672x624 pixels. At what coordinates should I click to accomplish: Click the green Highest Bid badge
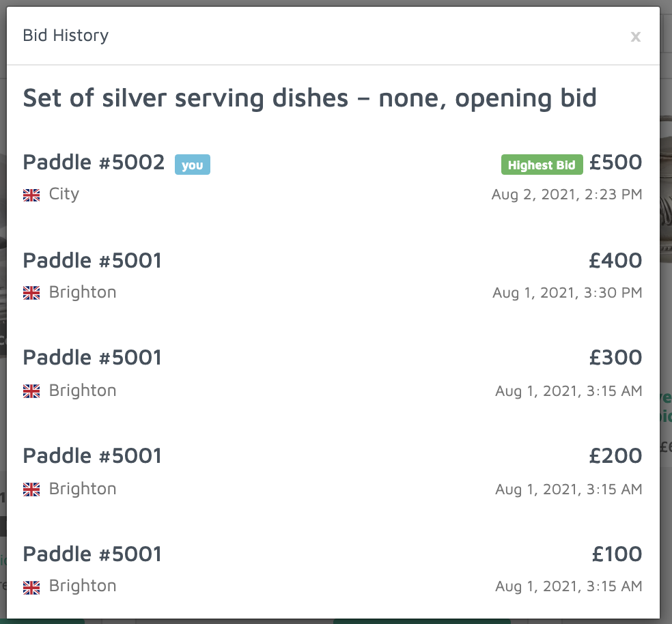coord(542,165)
